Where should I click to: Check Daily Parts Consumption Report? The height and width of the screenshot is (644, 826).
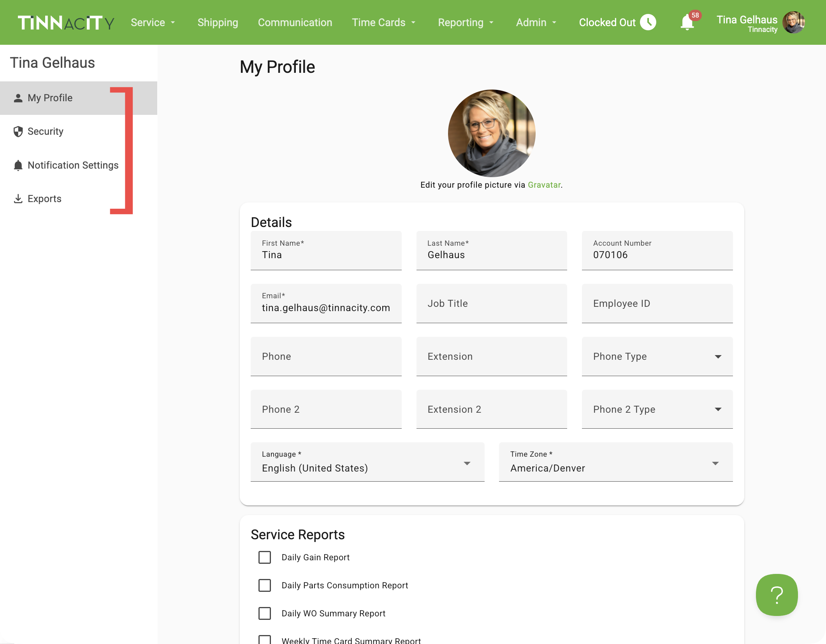coord(265,585)
